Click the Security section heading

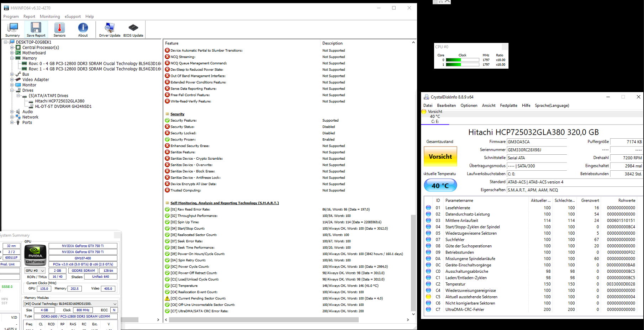tap(177, 114)
